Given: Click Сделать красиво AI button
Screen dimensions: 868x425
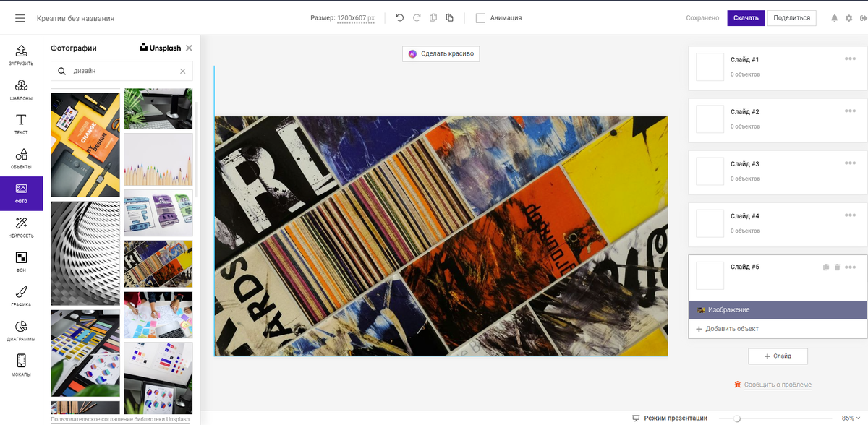Looking at the screenshot, I should [441, 53].
